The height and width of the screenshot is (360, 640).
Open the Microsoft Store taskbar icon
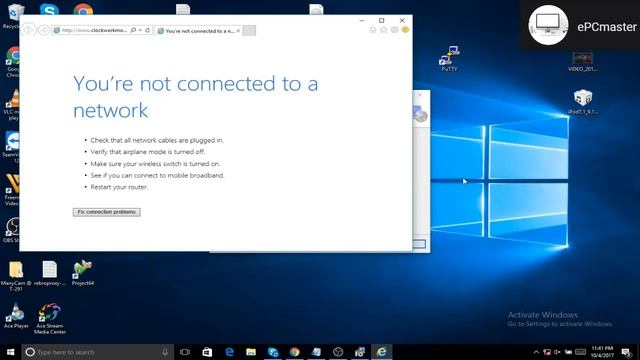(x=207, y=352)
